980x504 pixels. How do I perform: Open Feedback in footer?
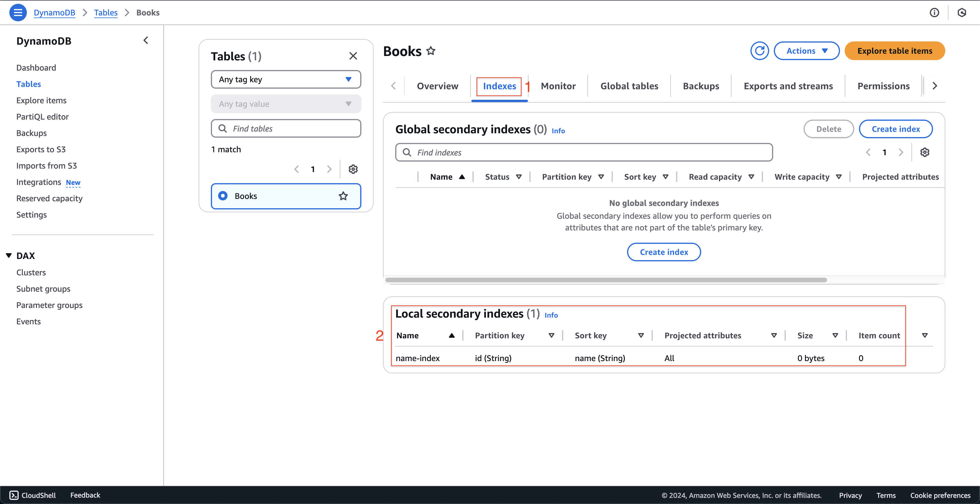85,495
